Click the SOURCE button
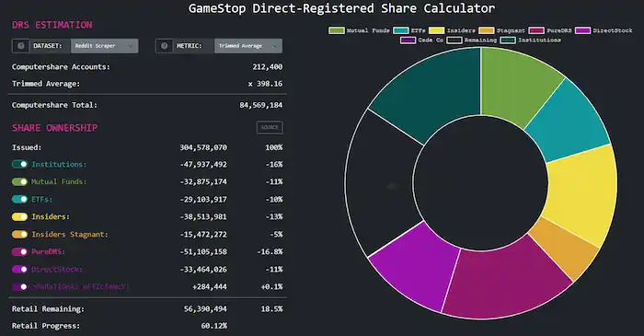644x336 pixels. tap(270, 127)
